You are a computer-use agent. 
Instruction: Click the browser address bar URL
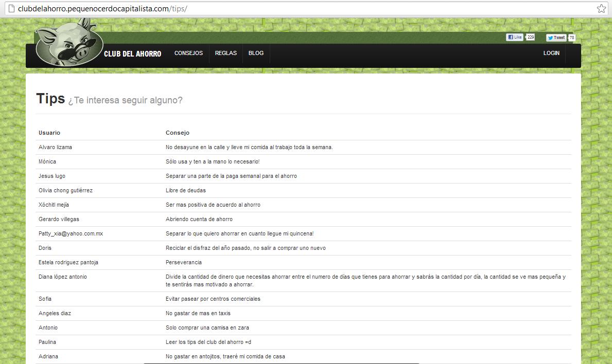[x=102, y=9]
